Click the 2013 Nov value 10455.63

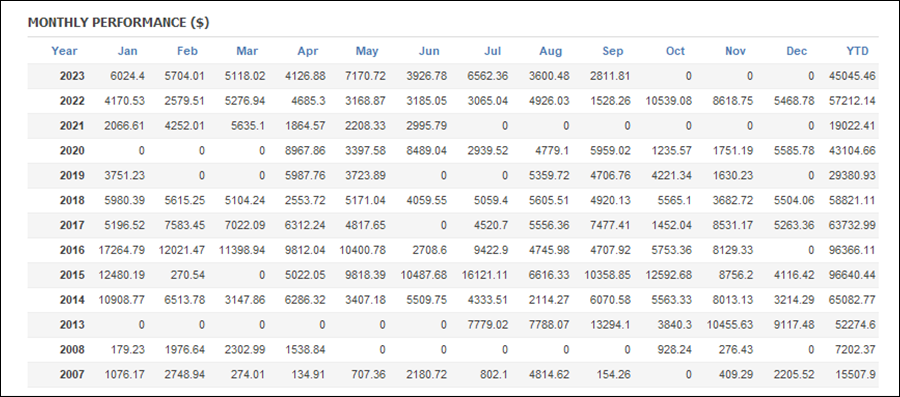click(730, 325)
